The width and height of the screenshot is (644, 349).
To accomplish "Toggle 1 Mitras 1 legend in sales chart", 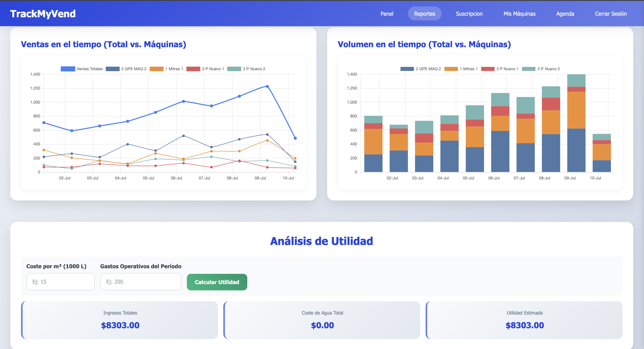I will pyautogui.click(x=166, y=69).
